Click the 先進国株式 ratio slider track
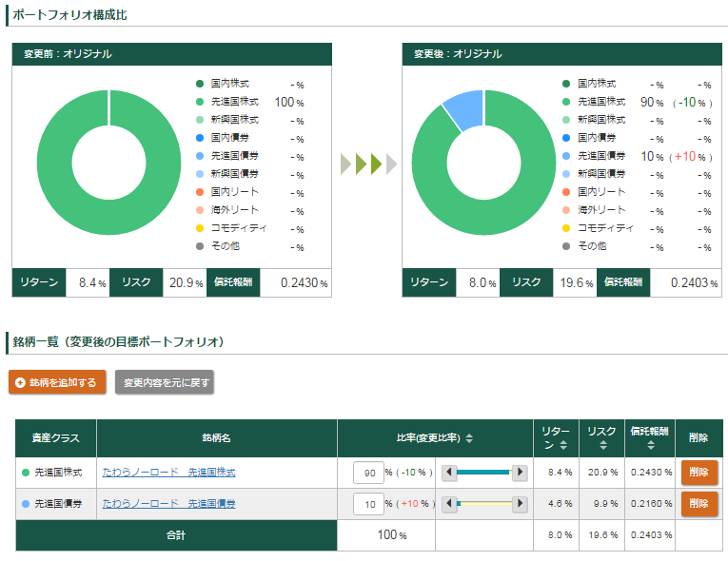Screen dimensions: 728x561 (484, 473)
